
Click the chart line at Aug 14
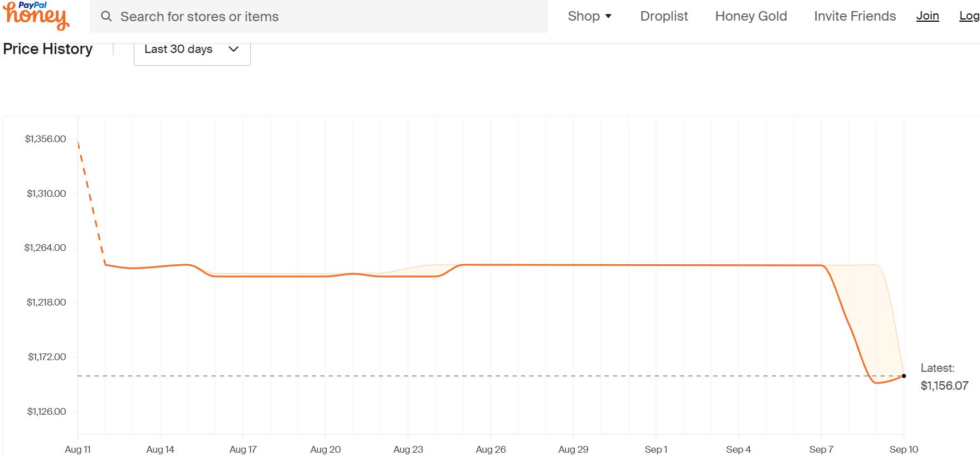(161, 266)
